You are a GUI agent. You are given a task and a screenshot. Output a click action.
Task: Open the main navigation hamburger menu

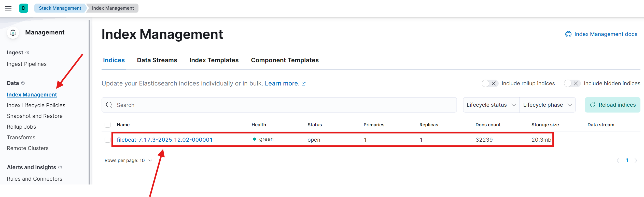point(8,8)
